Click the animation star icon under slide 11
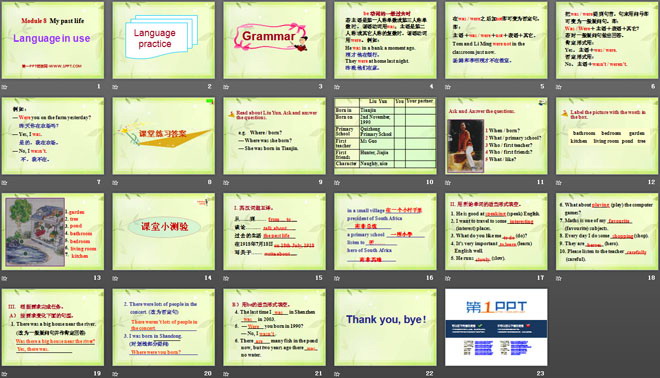 click(448, 182)
